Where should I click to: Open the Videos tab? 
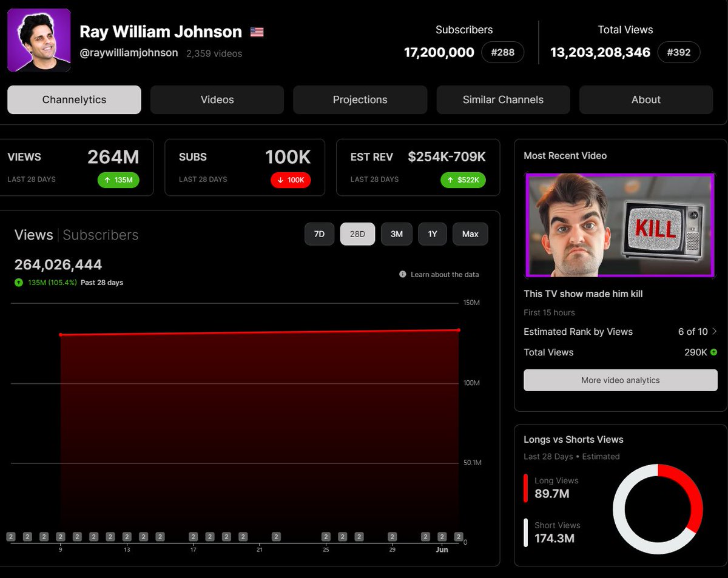point(217,99)
